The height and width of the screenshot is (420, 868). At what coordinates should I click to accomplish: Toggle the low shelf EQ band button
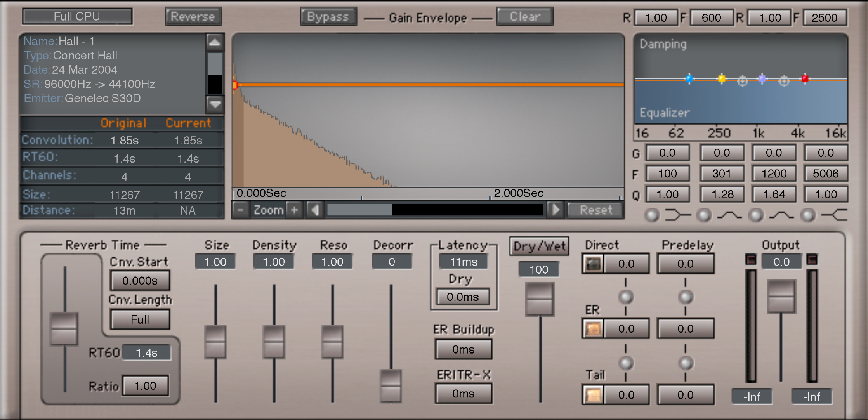tap(652, 215)
